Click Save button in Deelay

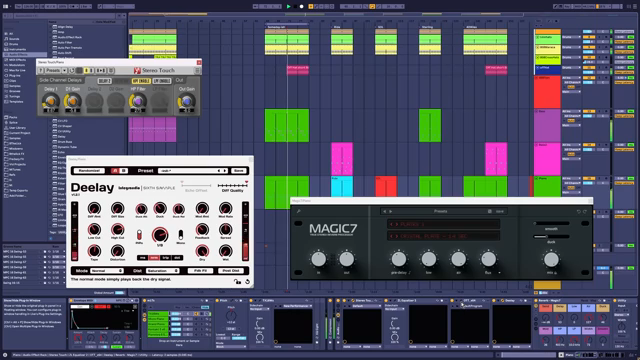click(x=239, y=171)
